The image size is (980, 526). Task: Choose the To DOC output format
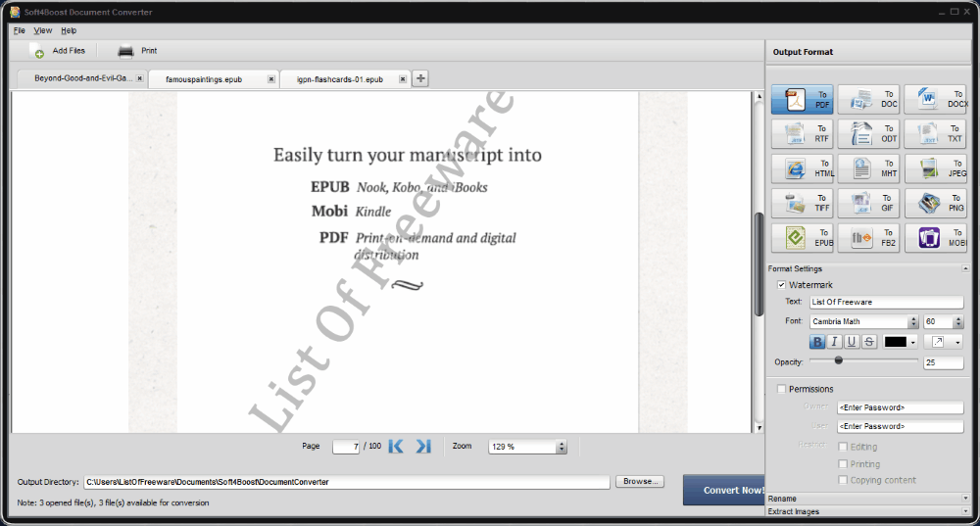tap(868, 99)
